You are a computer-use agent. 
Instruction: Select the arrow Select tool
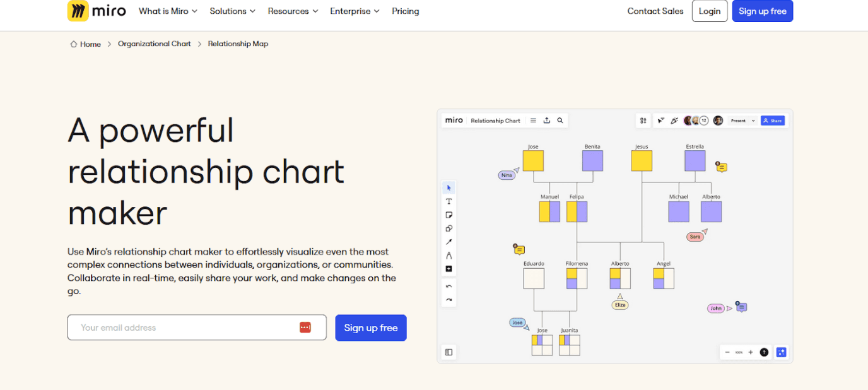click(449, 187)
